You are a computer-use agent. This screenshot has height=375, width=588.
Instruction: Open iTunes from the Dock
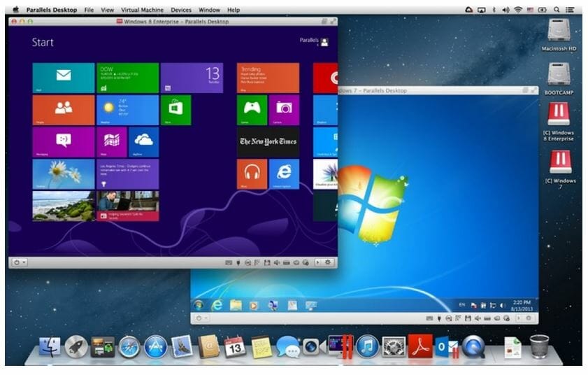[367, 346]
